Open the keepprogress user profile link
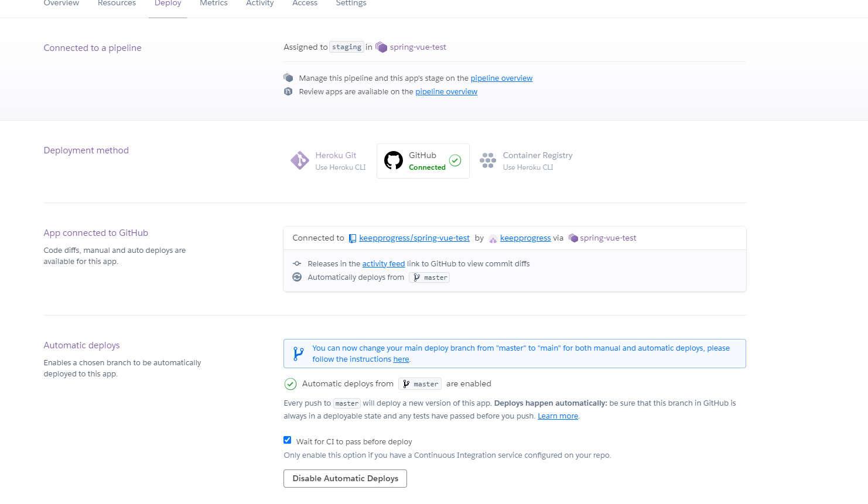 click(525, 238)
